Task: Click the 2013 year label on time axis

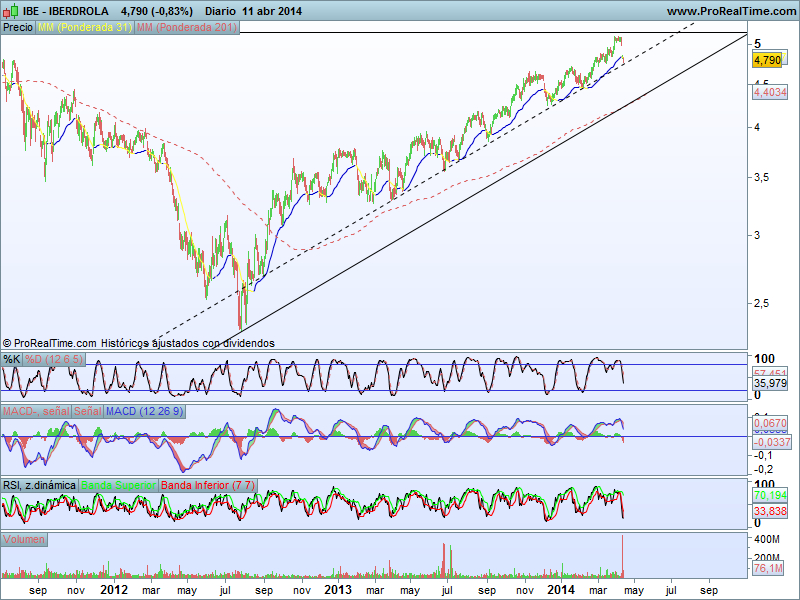Action: [x=338, y=590]
